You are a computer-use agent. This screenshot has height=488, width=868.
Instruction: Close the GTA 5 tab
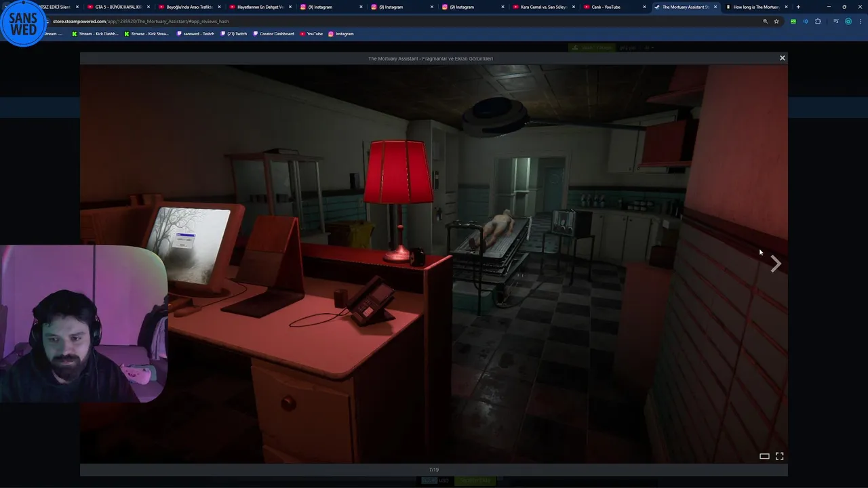coord(149,7)
